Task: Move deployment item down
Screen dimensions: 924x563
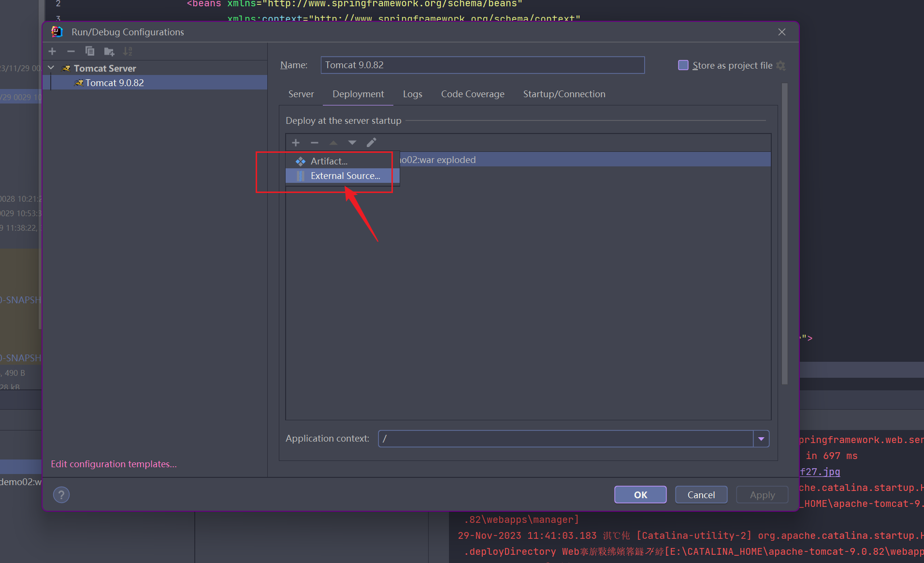Action: [x=352, y=143]
